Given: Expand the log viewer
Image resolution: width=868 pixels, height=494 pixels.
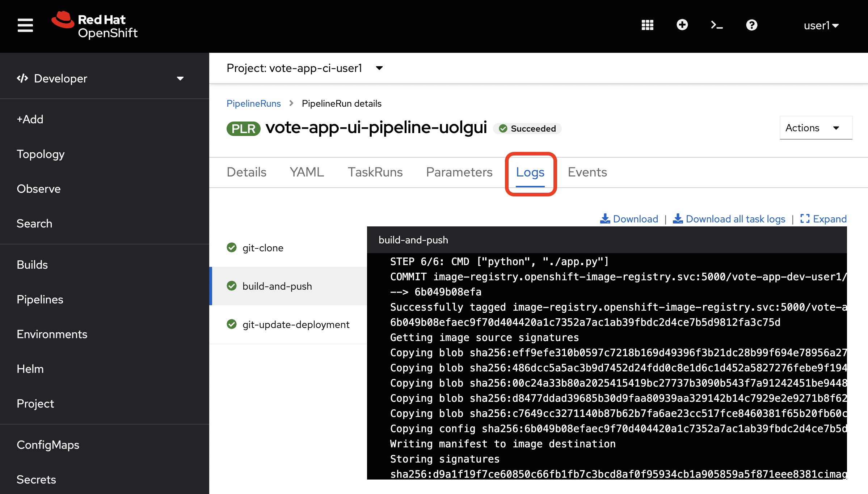Looking at the screenshot, I should point(823,219).
